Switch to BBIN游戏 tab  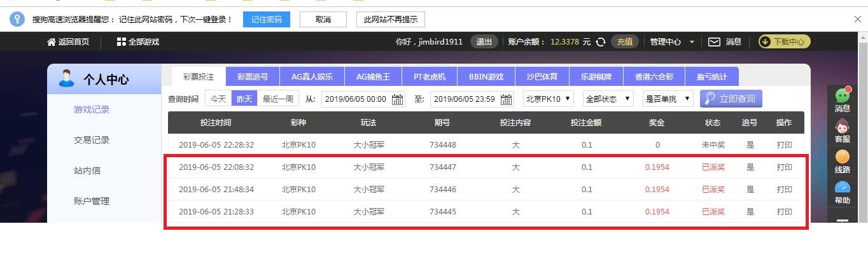[486, 76]
